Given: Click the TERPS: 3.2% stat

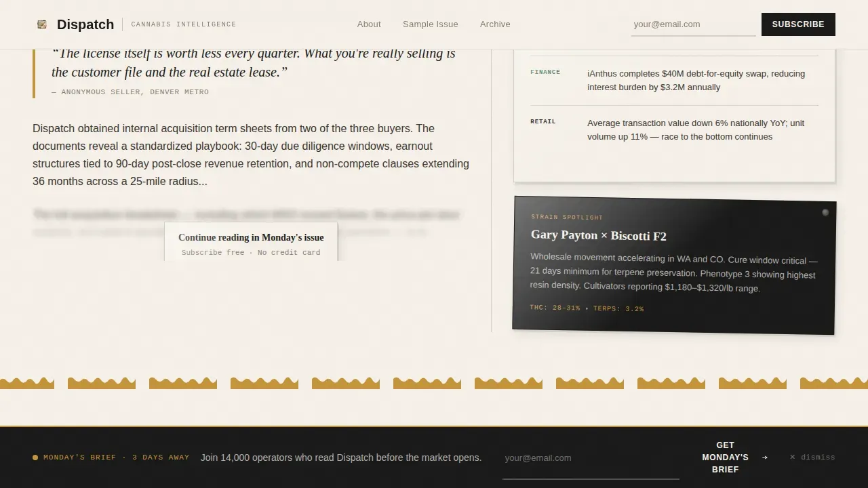Looking at the screenshot, I should click(618, 309).
